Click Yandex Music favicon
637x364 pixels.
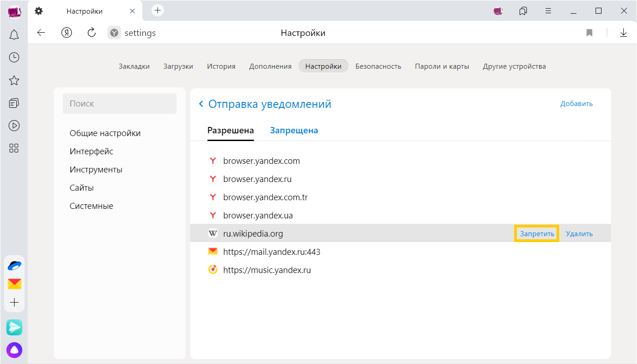click(x=213, y=270)
